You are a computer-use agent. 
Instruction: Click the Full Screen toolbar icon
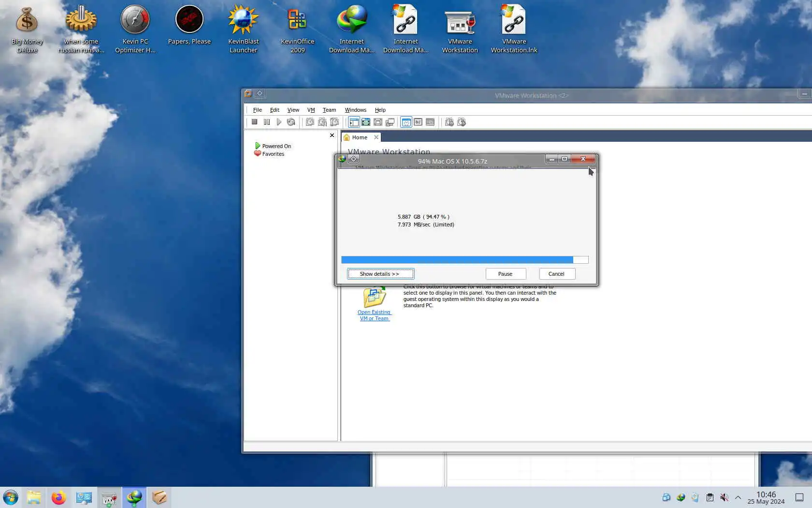[x=378, y=122]
